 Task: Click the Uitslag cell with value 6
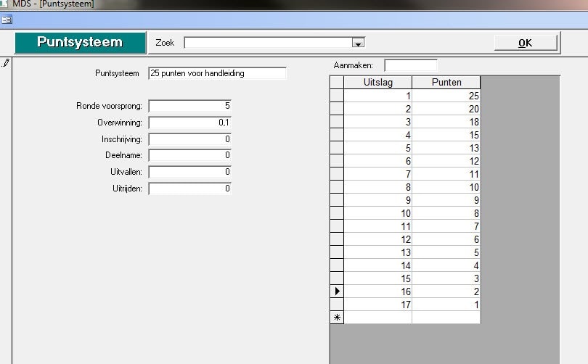pos(378,161)
